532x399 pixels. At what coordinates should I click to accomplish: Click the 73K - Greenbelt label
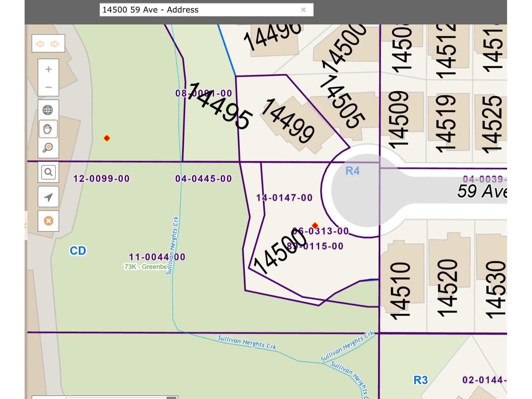coord(145,267)
